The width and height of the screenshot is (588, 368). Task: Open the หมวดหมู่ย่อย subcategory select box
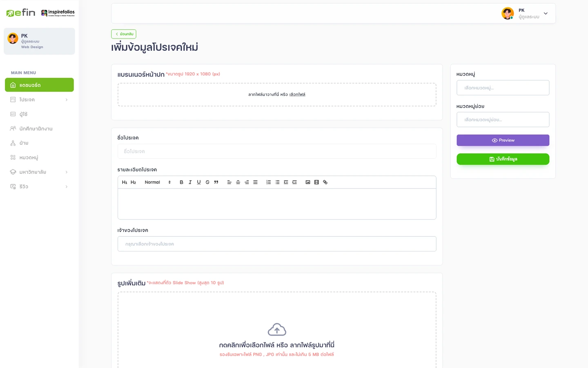click(x=503, y=120)
